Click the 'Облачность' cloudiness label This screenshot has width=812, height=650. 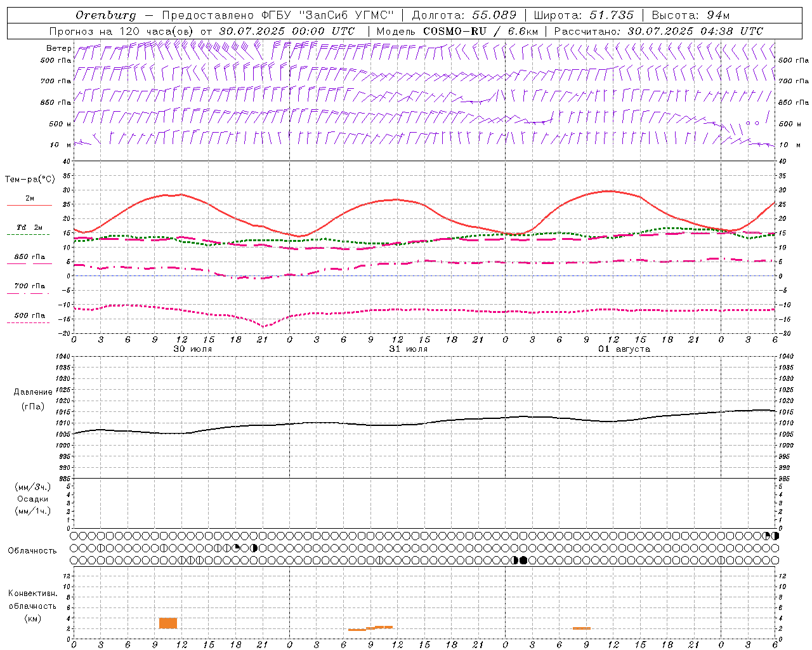point(32,550)
